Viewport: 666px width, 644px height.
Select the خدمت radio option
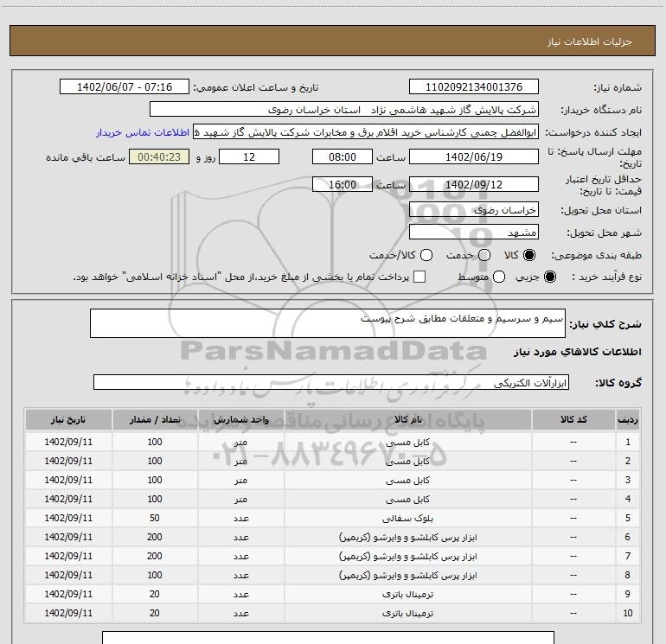coord(483,256)
